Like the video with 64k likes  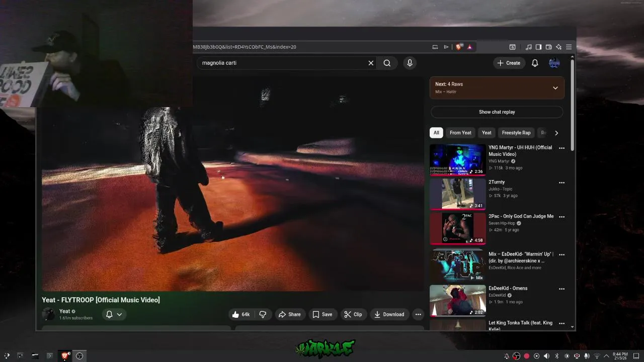(240, 314)
